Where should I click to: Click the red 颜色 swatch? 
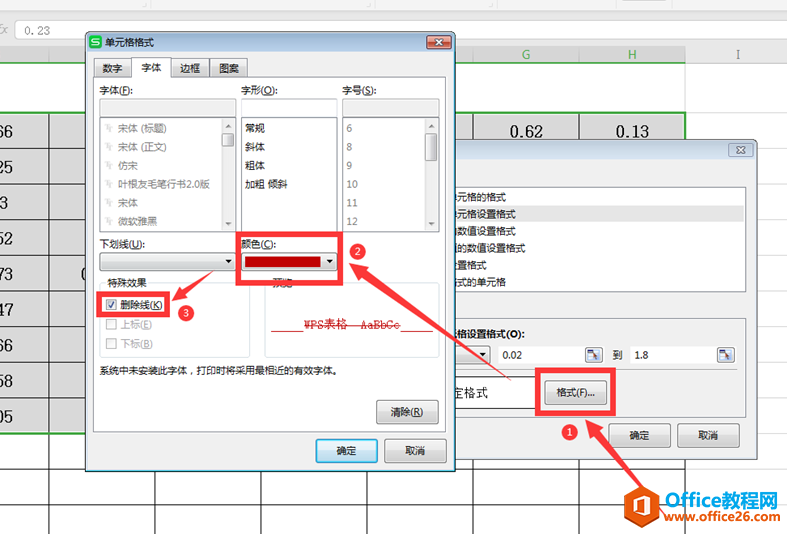click(x=283, y=261)
